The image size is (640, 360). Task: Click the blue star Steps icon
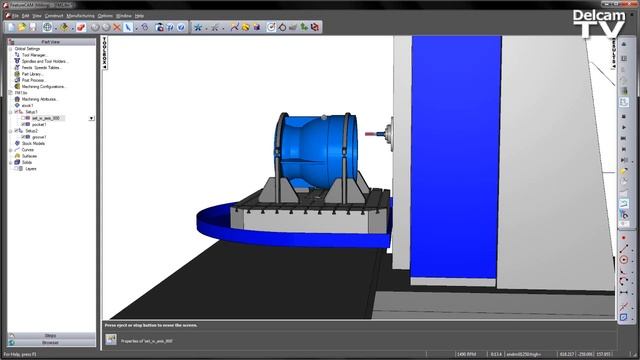[198, 27]
